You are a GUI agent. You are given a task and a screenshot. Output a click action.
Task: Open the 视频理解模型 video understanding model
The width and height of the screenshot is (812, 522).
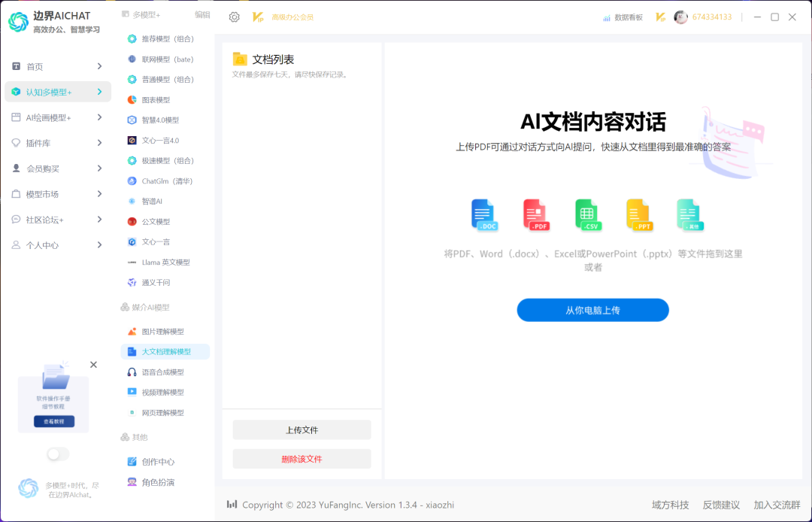tap(165, 391)
